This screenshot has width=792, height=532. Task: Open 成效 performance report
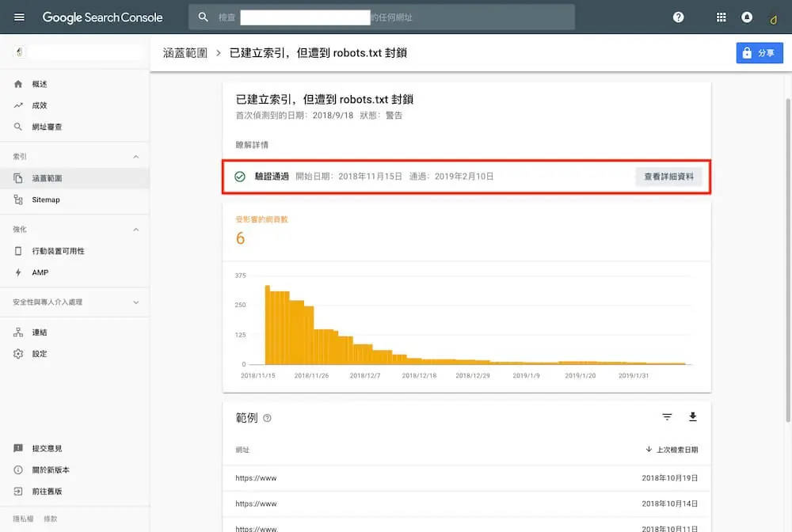click(x=74, y=105)
